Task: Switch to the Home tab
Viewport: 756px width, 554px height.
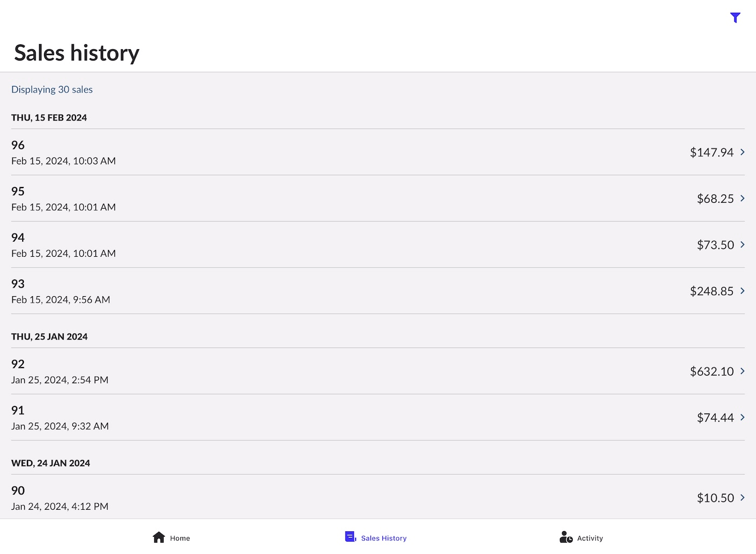Action: (x=180, y=538)
